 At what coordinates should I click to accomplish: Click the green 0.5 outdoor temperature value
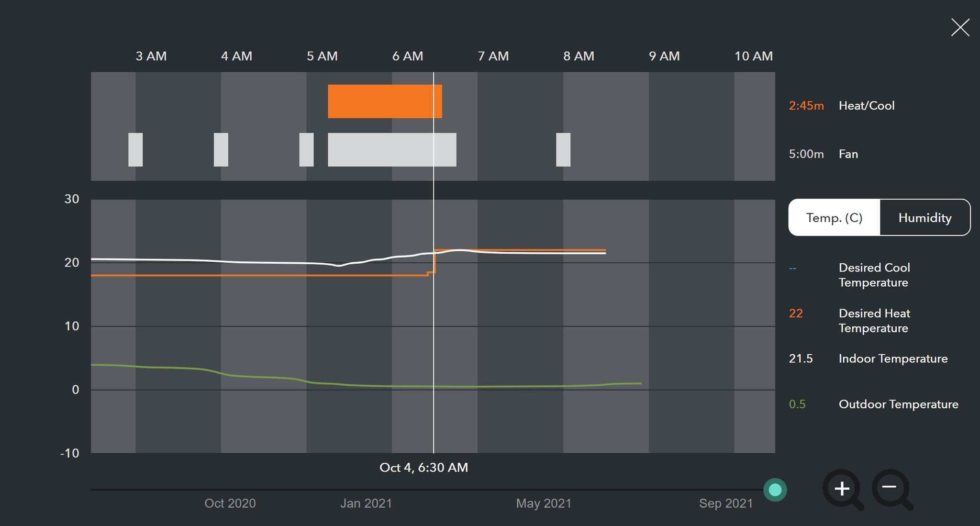pos(797,404)
